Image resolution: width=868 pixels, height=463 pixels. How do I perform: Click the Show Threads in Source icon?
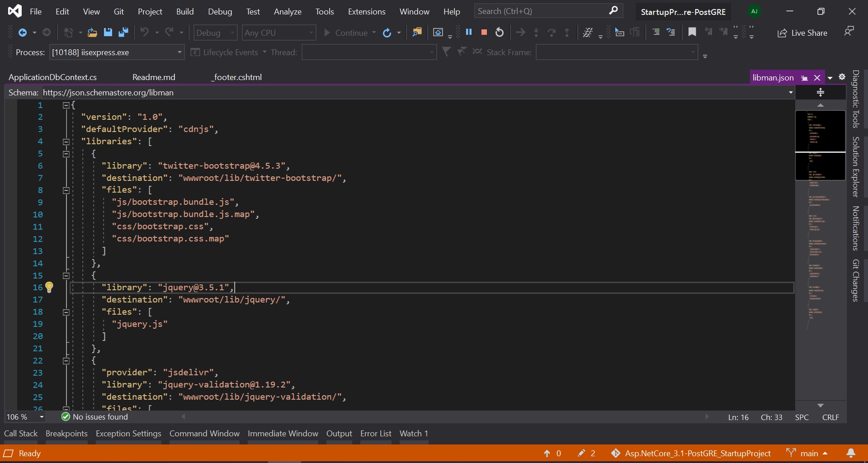[588, 32]
